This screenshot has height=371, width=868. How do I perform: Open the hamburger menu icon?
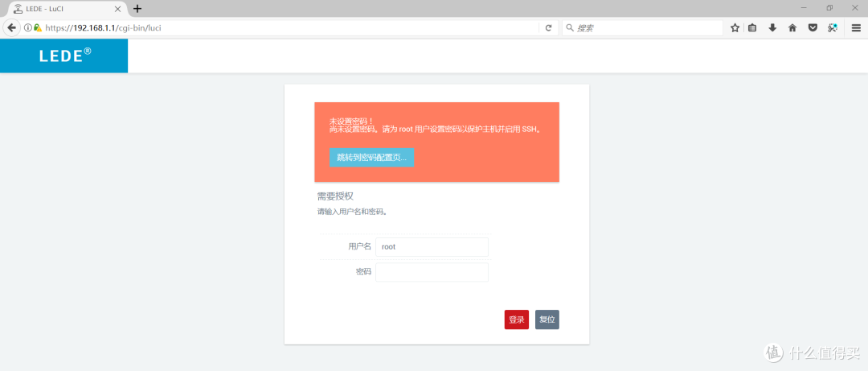[x=856, y=27]
